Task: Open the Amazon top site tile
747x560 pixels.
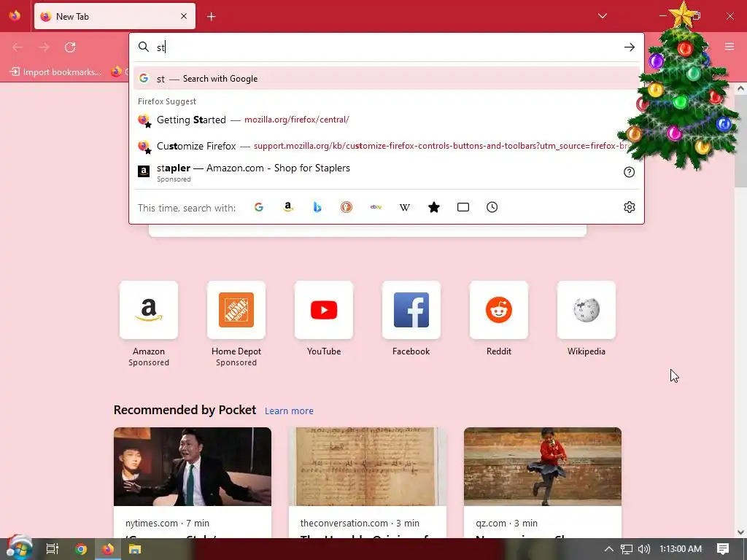Action: 149,310
